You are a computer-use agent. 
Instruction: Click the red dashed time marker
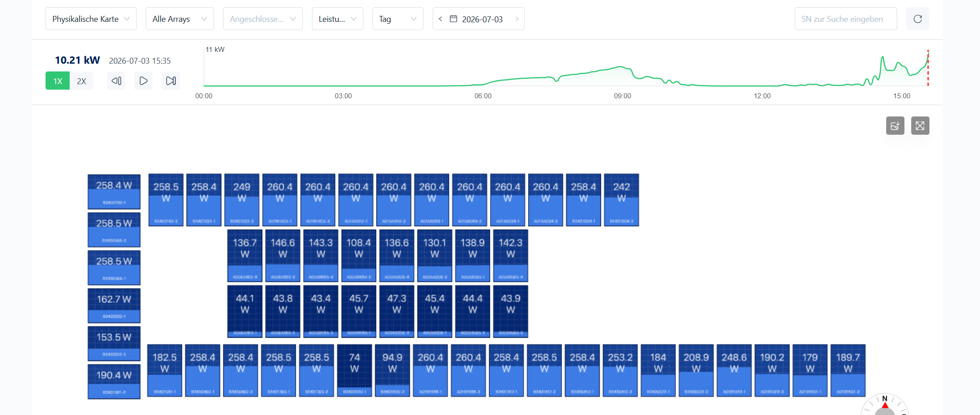click(x=928, y=68)
